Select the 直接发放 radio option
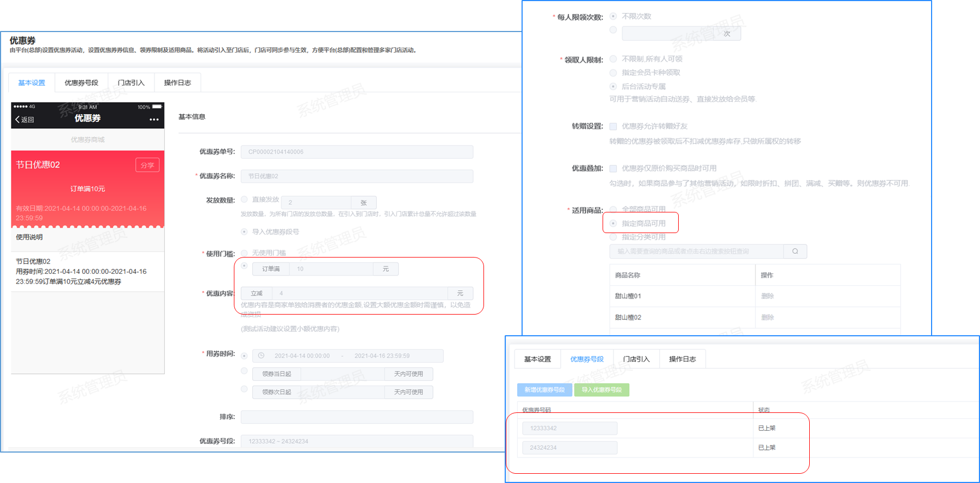 click(x=244, y=199)
